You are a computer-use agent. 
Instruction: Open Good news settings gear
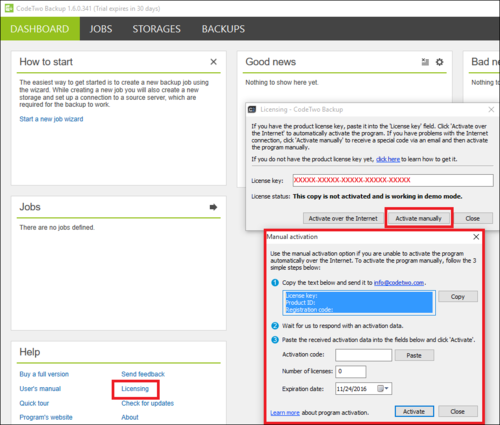point(440,62)
